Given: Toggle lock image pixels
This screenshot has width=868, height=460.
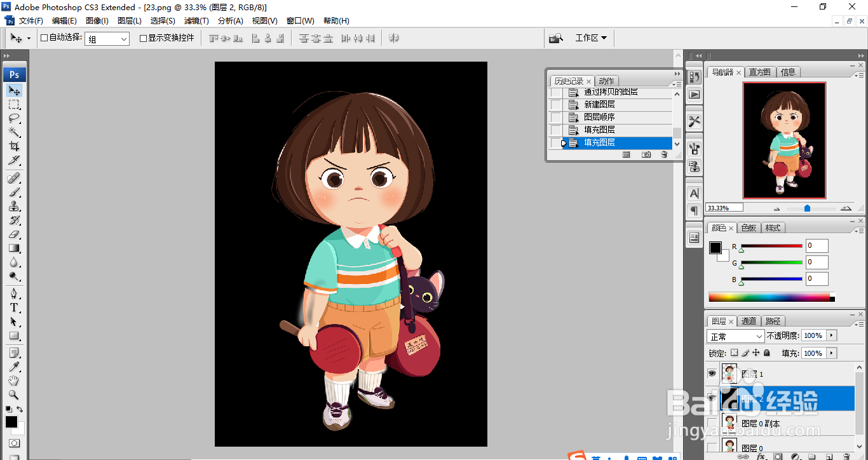Looking at the screenshot, I should (x=745, y=353).
